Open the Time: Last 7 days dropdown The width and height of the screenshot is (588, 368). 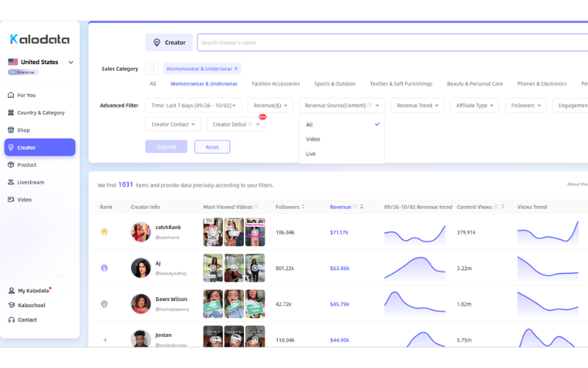193,105
